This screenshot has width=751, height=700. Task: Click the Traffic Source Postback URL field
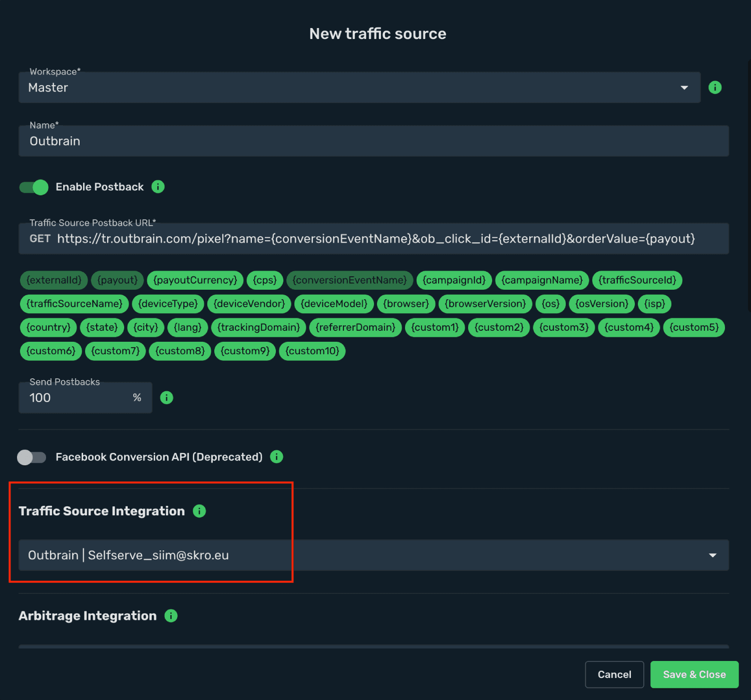[373, 239]
